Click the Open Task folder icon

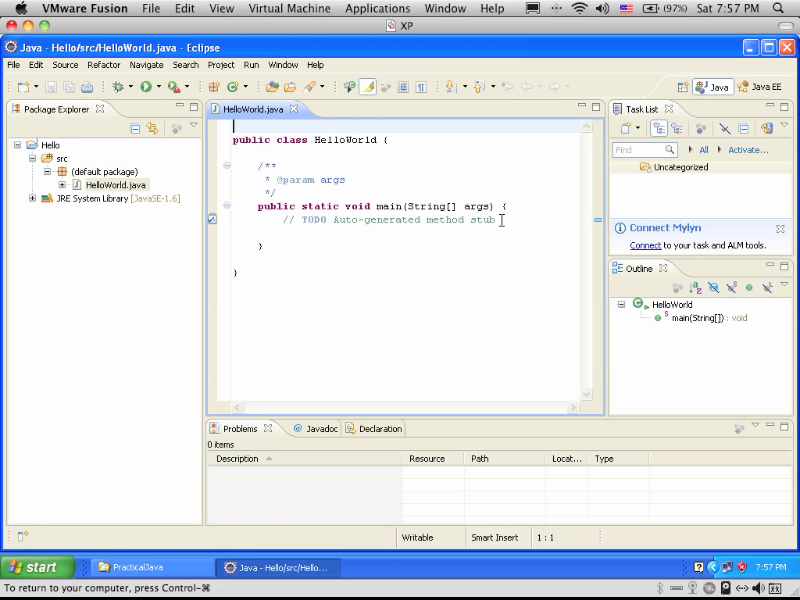[x=290, y=87]
